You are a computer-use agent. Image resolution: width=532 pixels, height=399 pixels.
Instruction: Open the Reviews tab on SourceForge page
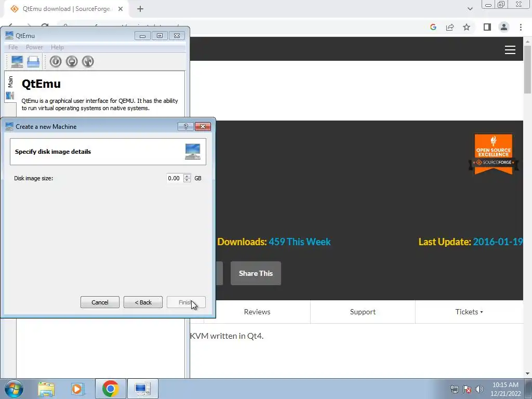257,312
